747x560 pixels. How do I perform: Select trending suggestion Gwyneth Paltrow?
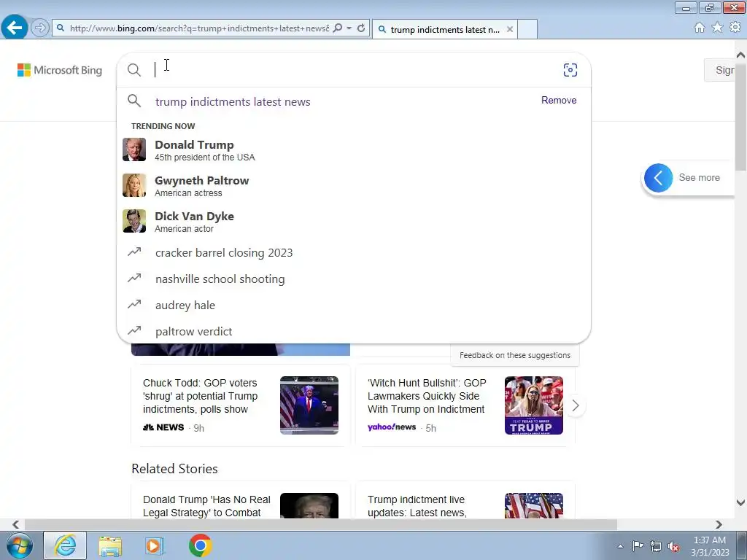pyautogui.click(x=354, y=186)
